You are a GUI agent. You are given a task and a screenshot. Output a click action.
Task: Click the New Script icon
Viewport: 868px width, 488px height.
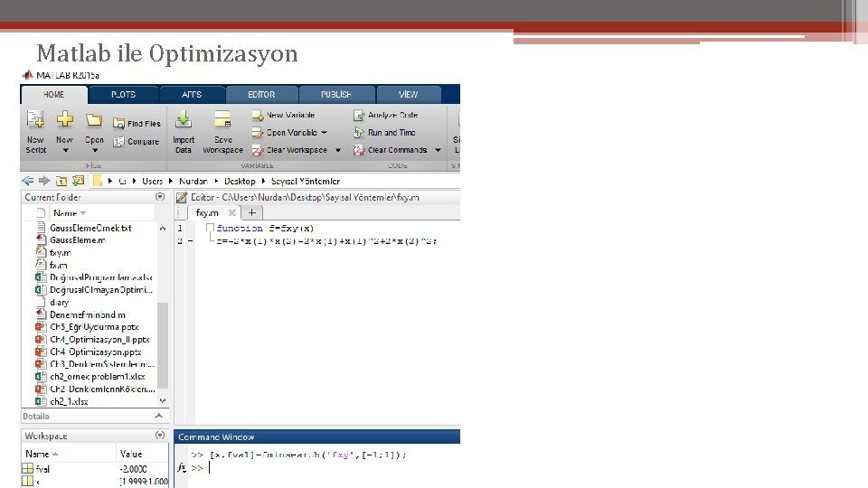tap(36, 119)
